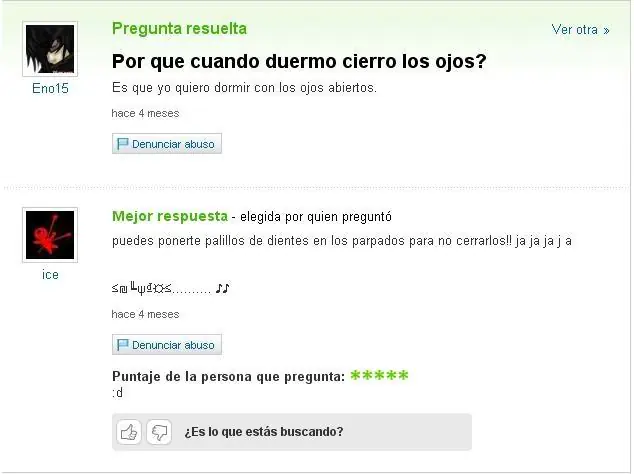Report the answer with Denunciar abuso
This screenshot has height=474, width=634.
[x=167, y=345]
